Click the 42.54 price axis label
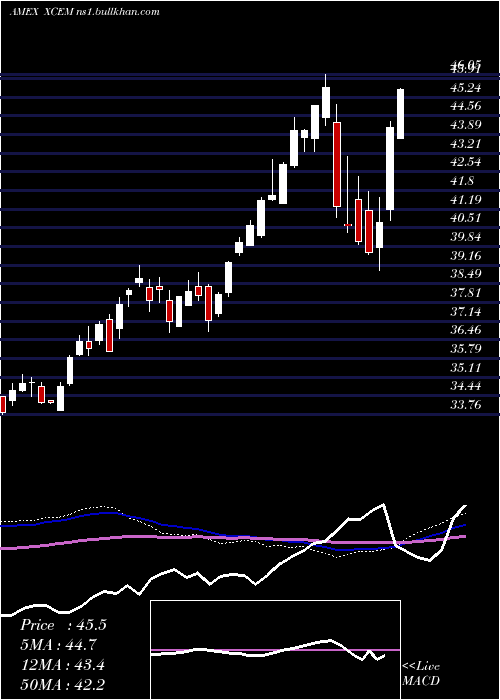Viewport: 500px width, 700px height. pyautogui.click(x=466, y=162)
